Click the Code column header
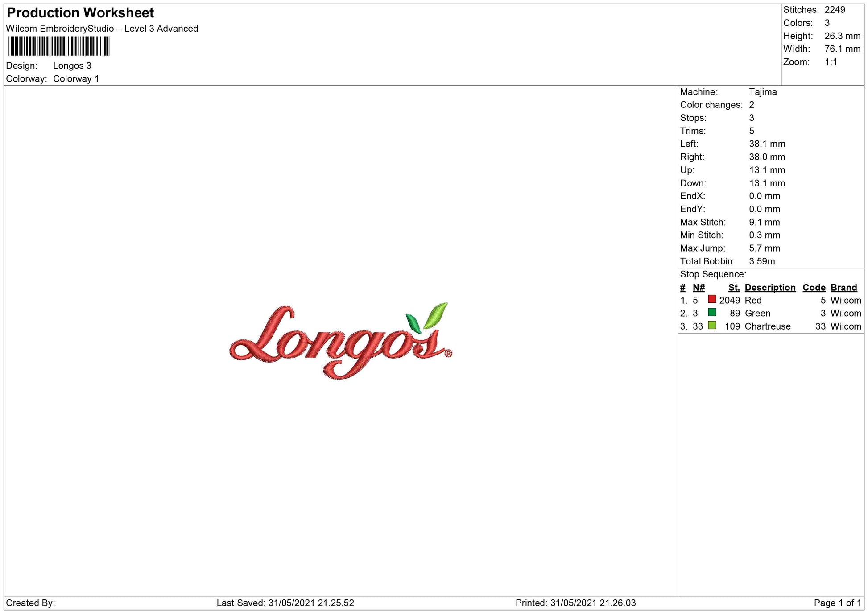 (814, 288)
